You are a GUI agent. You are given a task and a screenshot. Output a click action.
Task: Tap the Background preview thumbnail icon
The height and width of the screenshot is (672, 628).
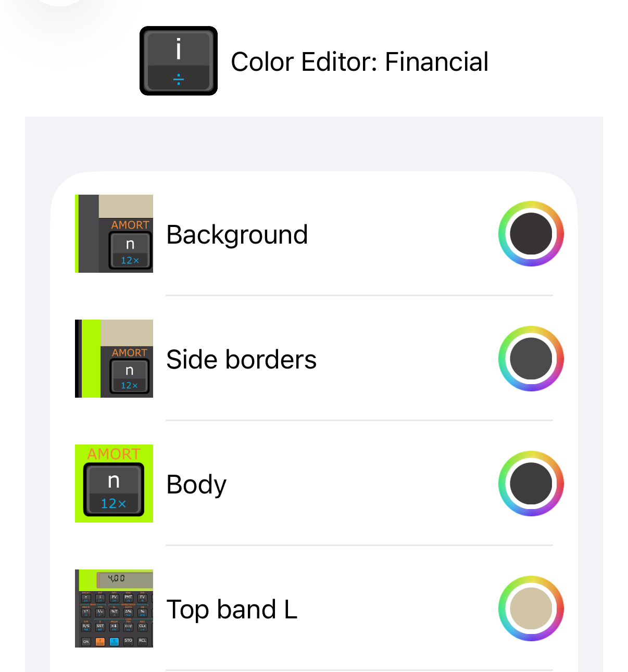[x=114, y=234]
